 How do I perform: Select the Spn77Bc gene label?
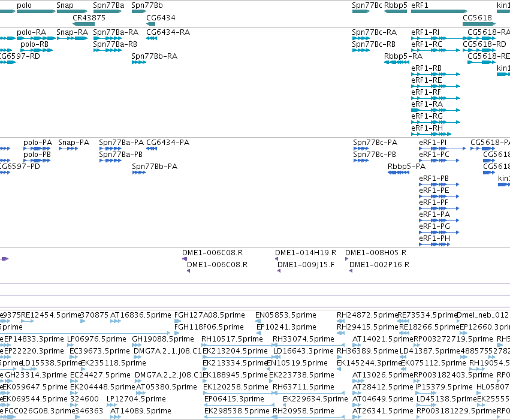[367, 5]
